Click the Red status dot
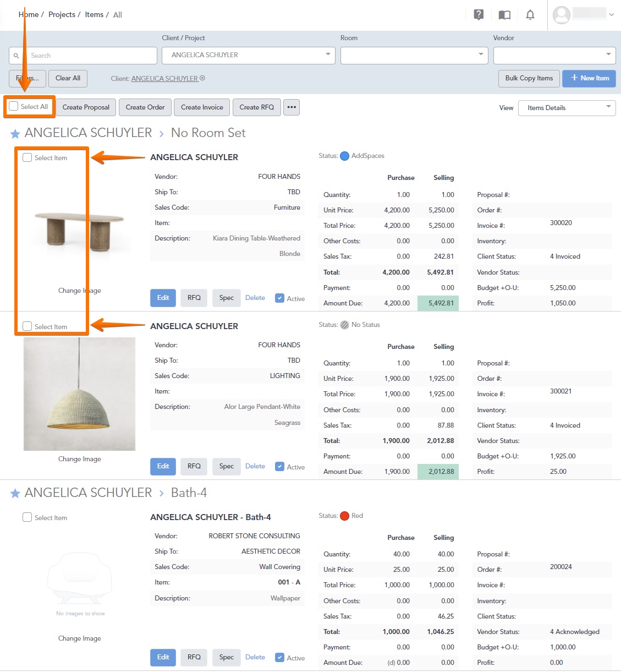Screen dimensions: 621x672 coord(345,516)
